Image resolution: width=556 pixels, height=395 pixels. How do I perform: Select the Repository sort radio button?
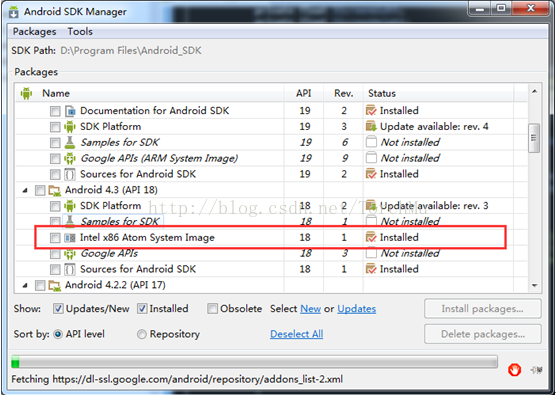(141, 334)
